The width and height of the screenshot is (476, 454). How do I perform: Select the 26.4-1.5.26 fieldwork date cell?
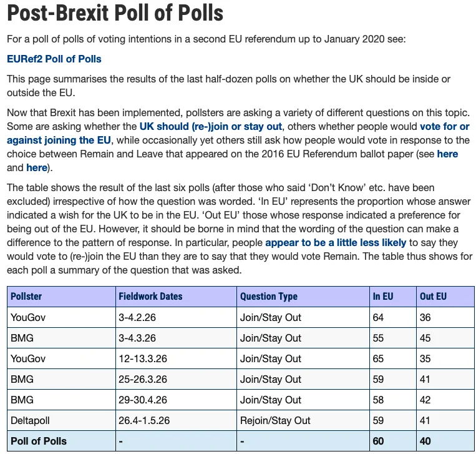pyautogui.click(x=176, y=420)
